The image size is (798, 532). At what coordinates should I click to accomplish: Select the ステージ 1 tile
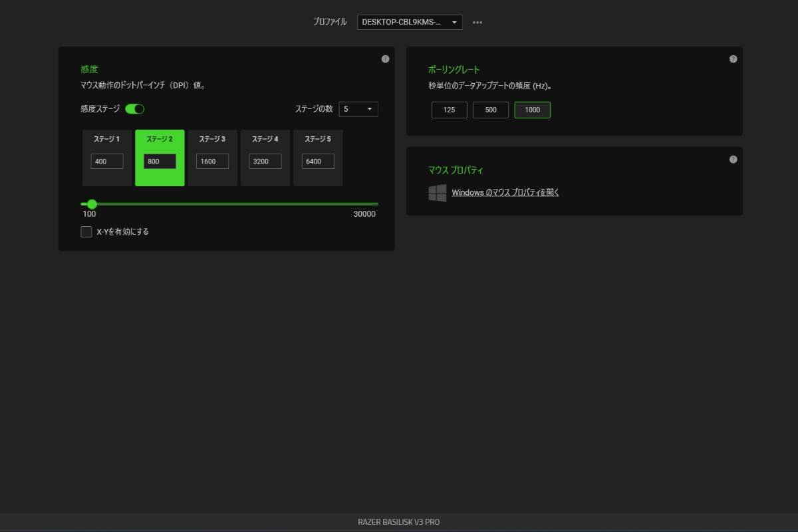[x=107, y=158]
